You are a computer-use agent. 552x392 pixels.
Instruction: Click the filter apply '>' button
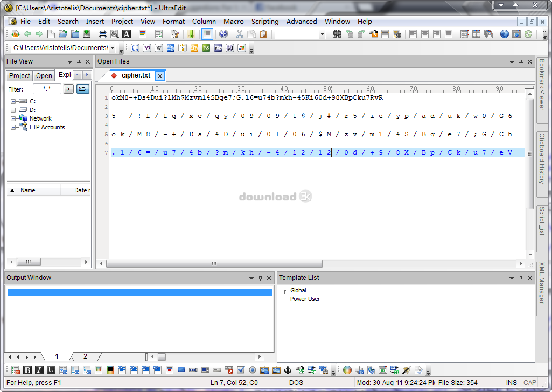pos(68,89)
